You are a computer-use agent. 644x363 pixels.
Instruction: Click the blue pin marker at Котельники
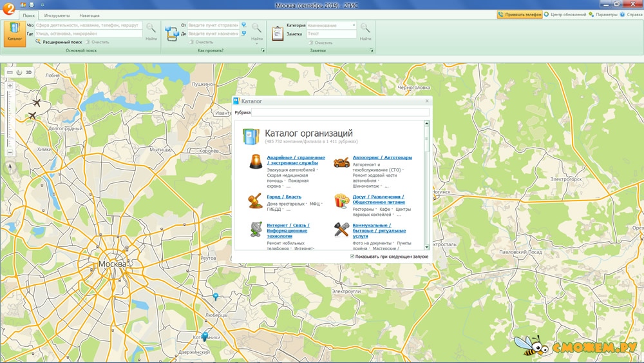coord(205,337)
